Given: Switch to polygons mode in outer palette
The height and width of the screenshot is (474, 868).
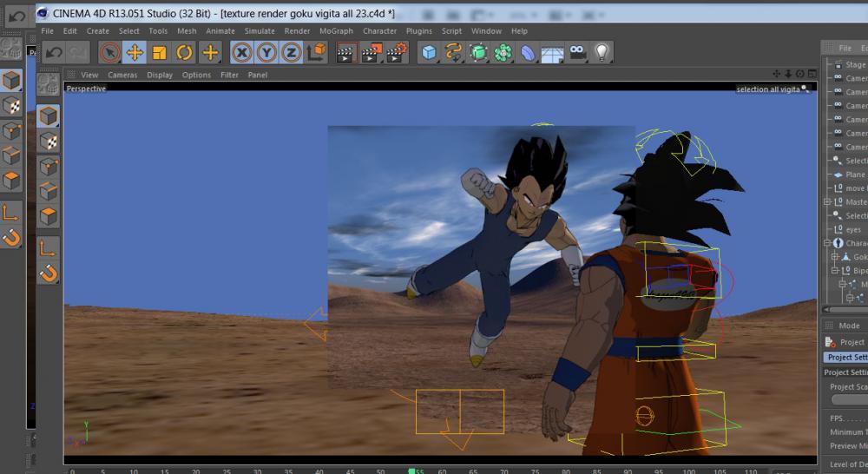Looking at the screenshot, I should [x=11, y=181].
